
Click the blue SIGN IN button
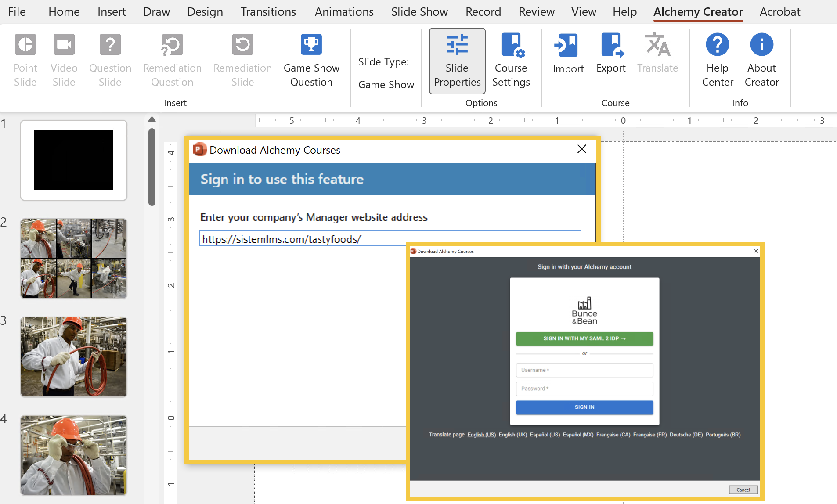(584, 407)
